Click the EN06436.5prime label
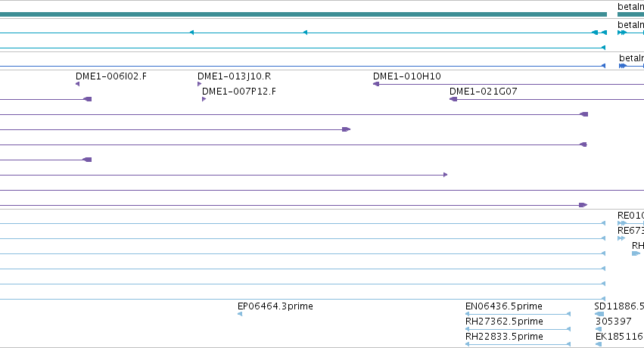This screenshot has height=348, width=644. coord(504,306)
